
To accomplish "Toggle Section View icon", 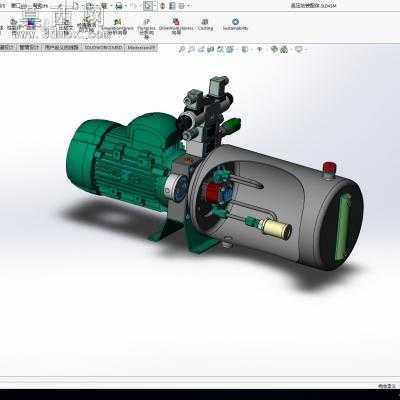I will click(210, 50).
